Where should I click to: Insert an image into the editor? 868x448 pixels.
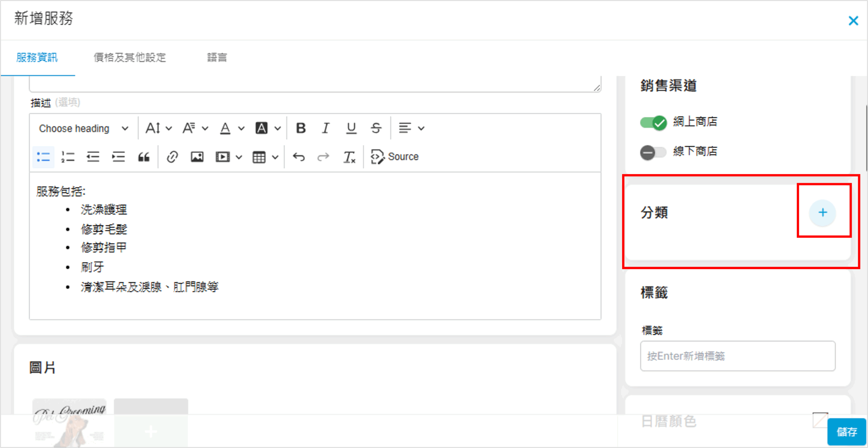(x=197, y=157)
